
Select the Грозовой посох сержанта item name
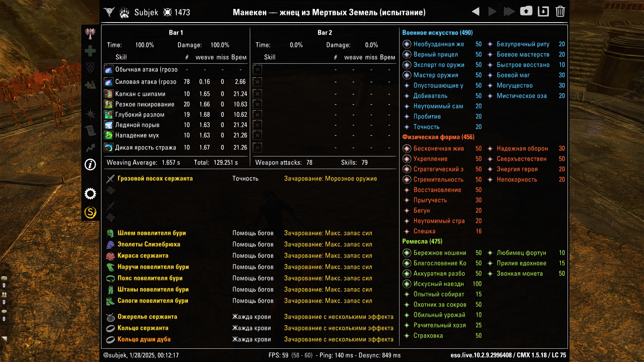coord(155,179)
